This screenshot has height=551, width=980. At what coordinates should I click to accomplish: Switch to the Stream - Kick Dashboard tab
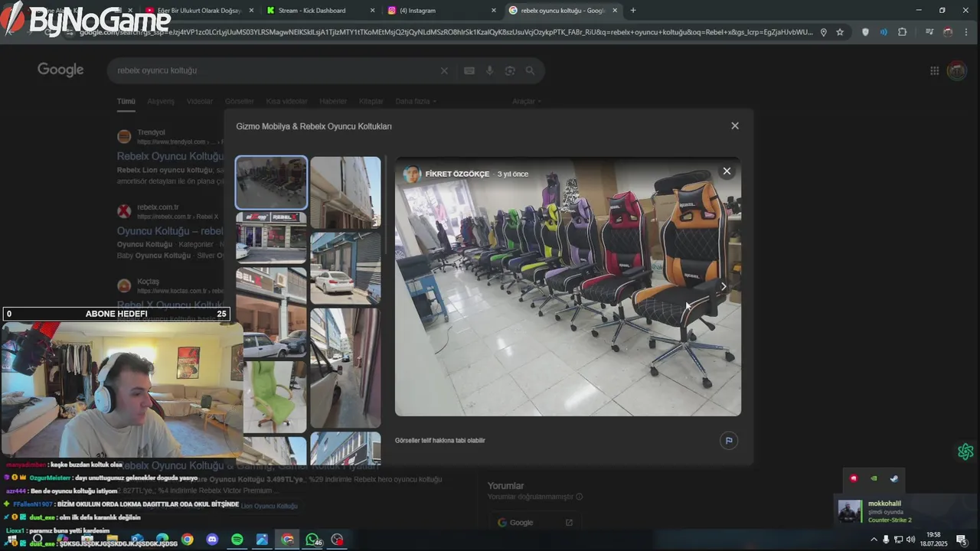point(312,11)
